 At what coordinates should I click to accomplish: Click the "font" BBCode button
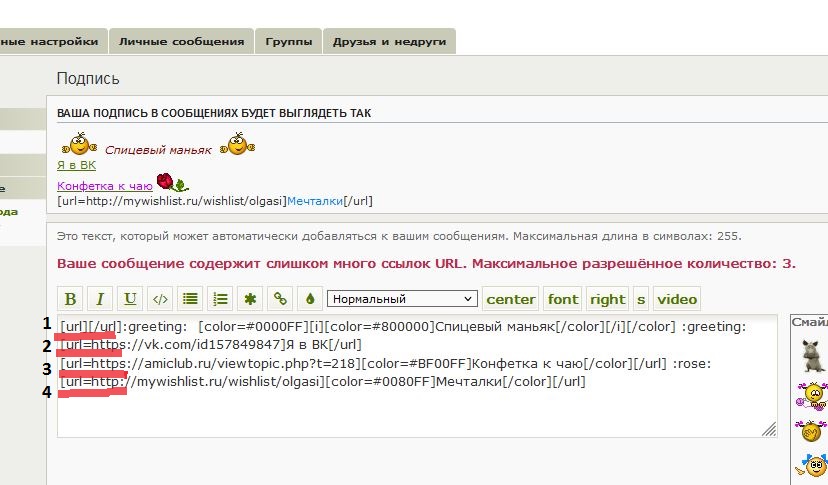[563, 298]
